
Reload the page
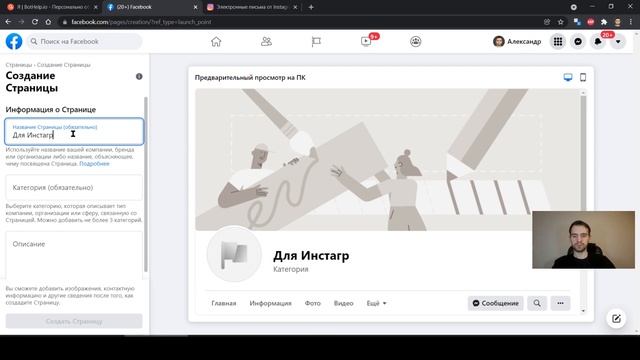35,22
